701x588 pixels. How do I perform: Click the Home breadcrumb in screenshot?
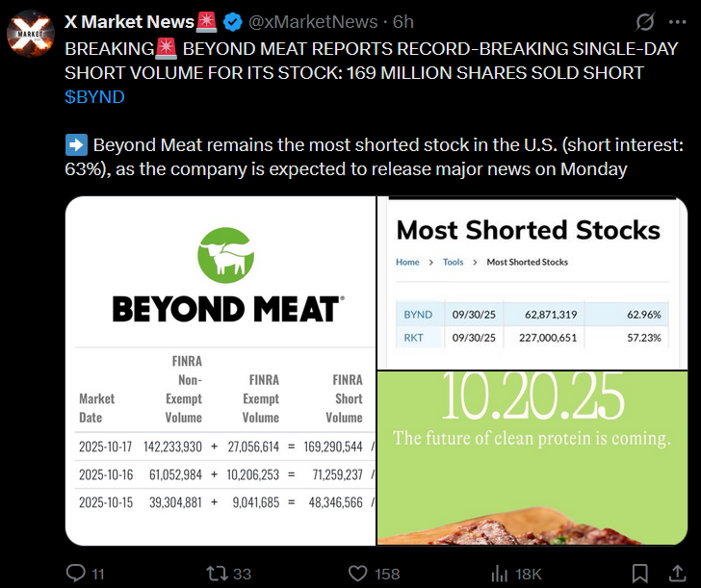(407, 262)
